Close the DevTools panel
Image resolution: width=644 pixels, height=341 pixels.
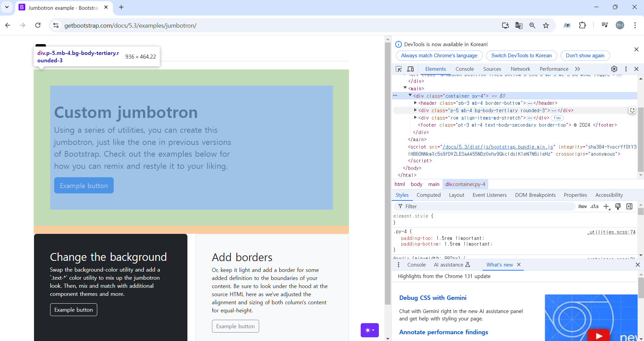(x=636, y=69)
